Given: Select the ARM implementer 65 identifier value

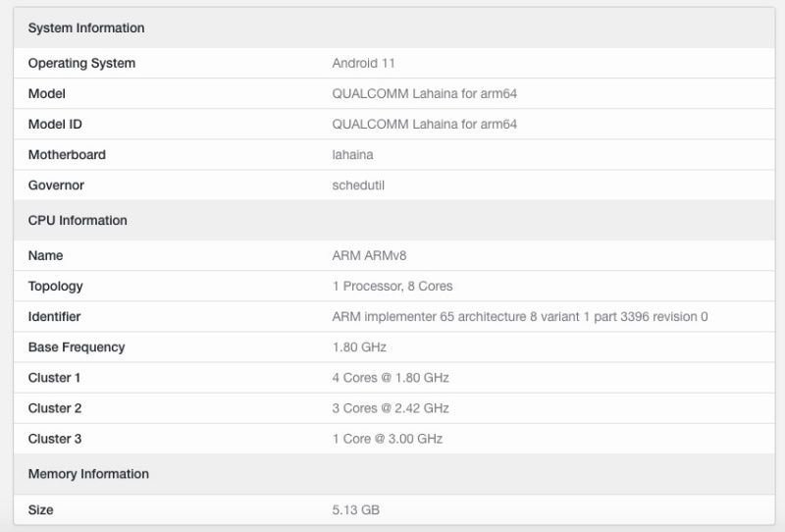Looking at the screenshot, I should (x=520, y=317).
